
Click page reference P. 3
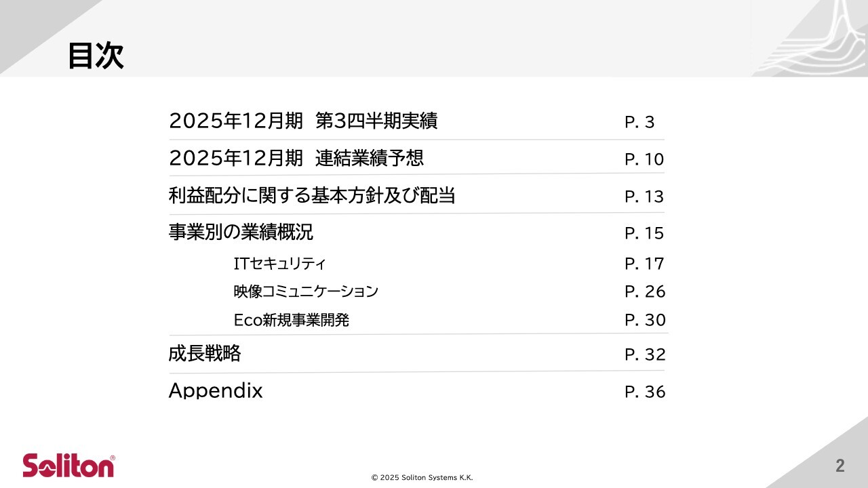pyautogui.click(x=639, y=123)
